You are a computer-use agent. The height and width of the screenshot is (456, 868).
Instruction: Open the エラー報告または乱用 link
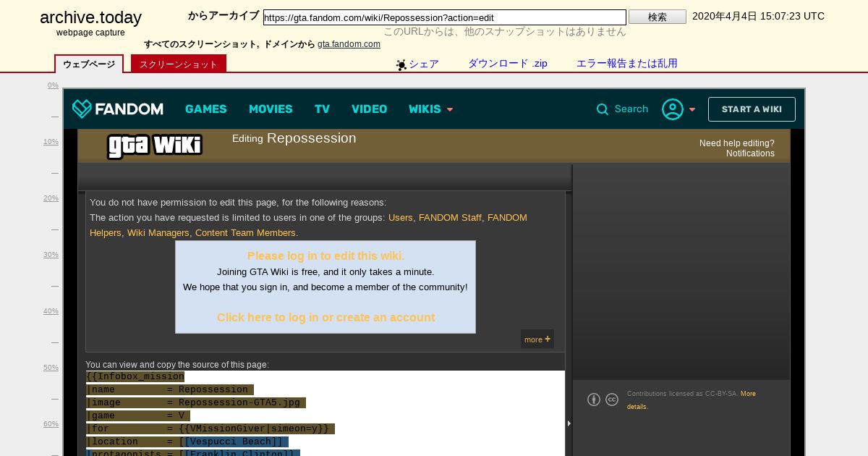[627, 64]
